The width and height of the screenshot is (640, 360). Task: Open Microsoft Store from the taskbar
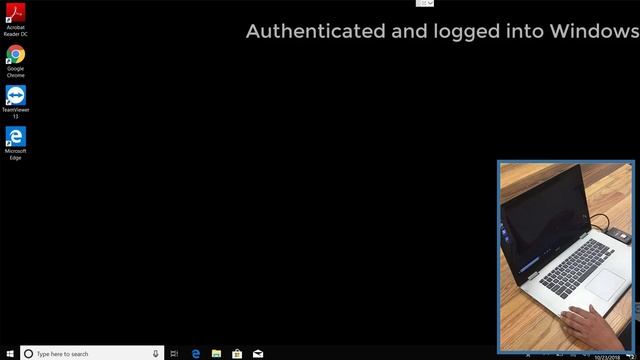pos(237,353)
